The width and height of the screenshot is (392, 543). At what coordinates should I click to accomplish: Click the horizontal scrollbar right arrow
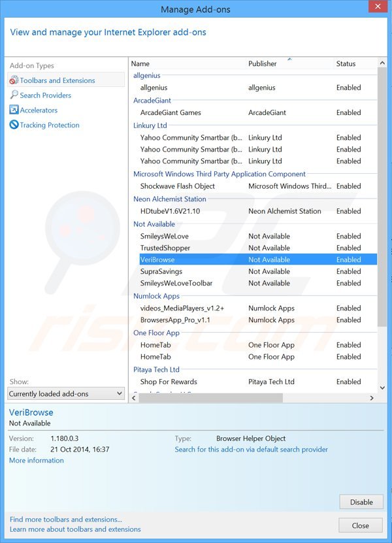click(372, 398)
